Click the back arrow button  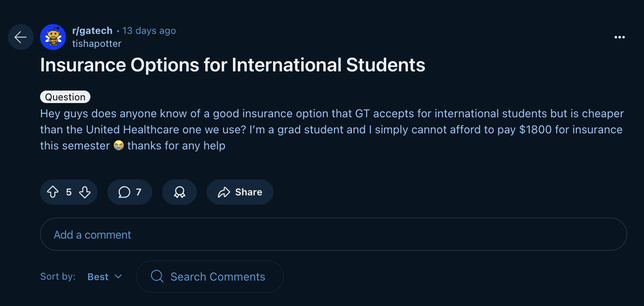(20, 37)
